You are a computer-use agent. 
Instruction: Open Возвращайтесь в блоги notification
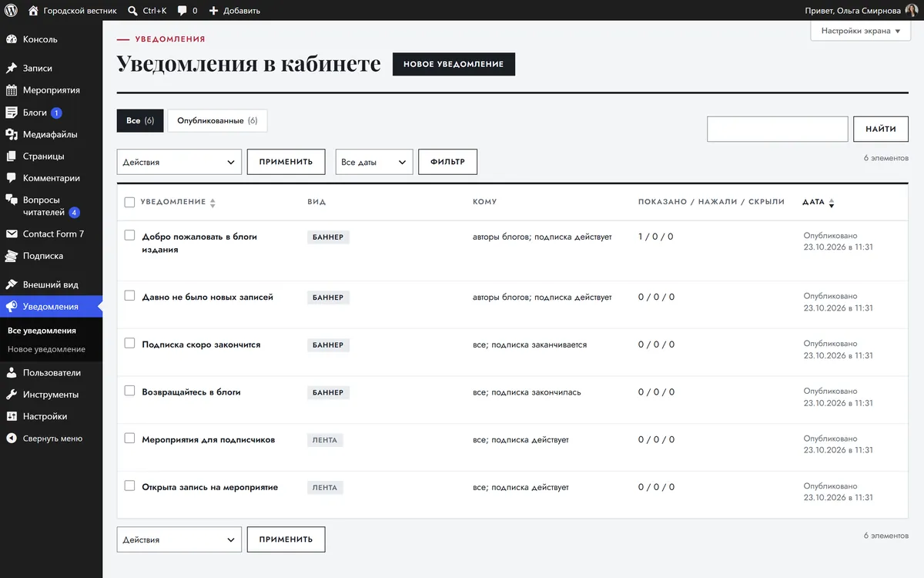click(192, 391)
